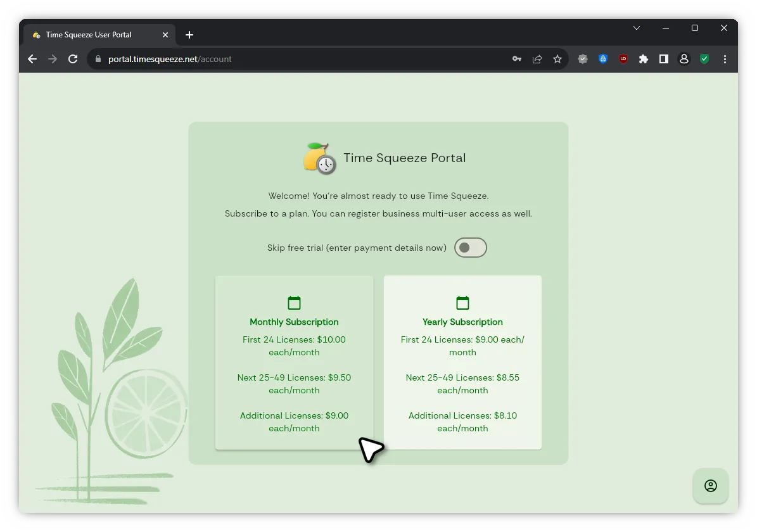The width and height of the screenshot is (757, 532).
Task: Bookmark this page with the star icon
Action: tap(557, 59)
